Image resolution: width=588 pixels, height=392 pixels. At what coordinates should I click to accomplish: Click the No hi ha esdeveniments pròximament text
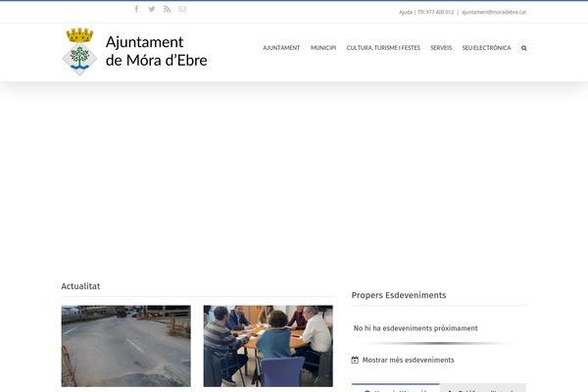pos(416,328)
